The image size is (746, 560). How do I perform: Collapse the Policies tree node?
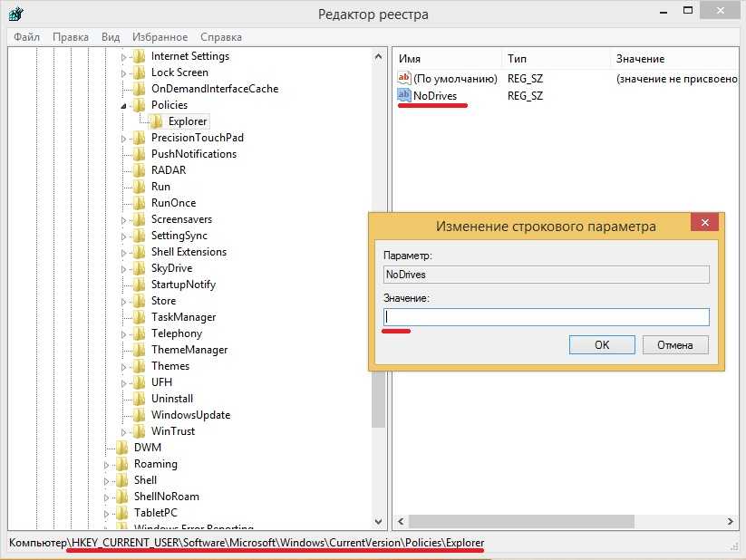124,106
